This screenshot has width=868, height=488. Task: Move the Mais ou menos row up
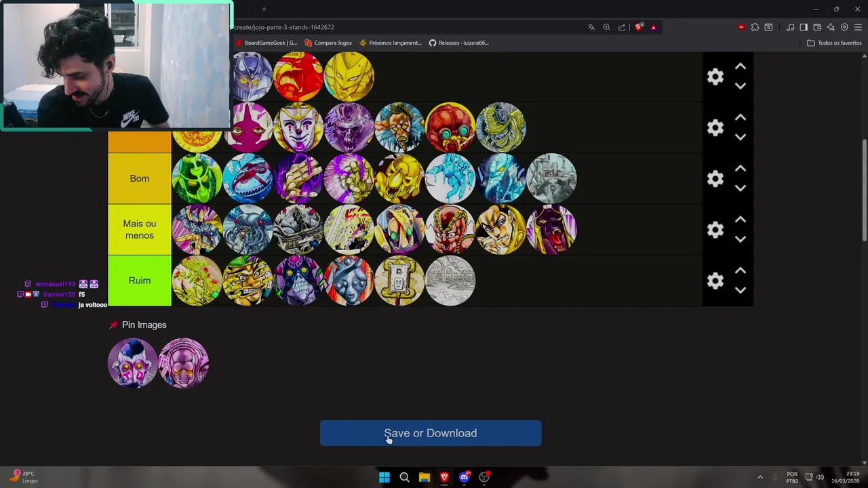pyautogui.click(x=741, y=220)
